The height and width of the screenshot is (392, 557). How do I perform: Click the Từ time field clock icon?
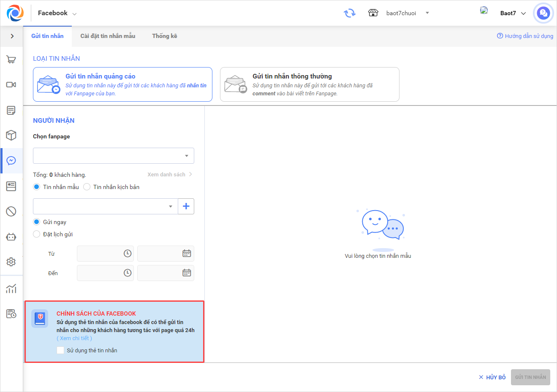tap(128, 254)
